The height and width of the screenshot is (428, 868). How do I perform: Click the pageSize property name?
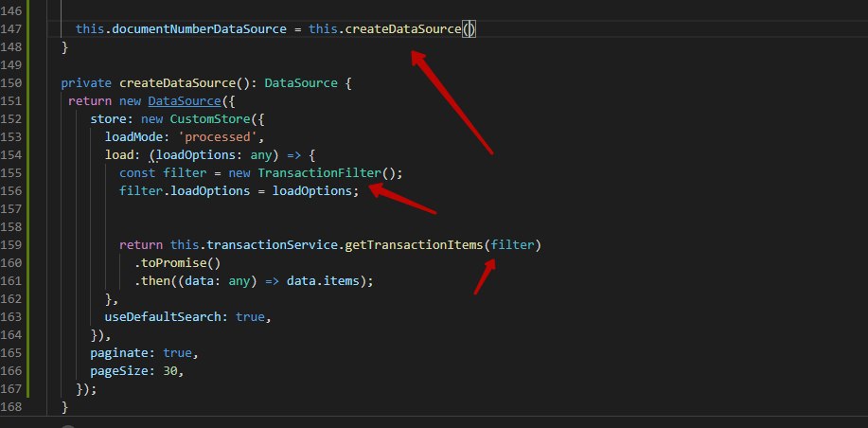(119, 370)
